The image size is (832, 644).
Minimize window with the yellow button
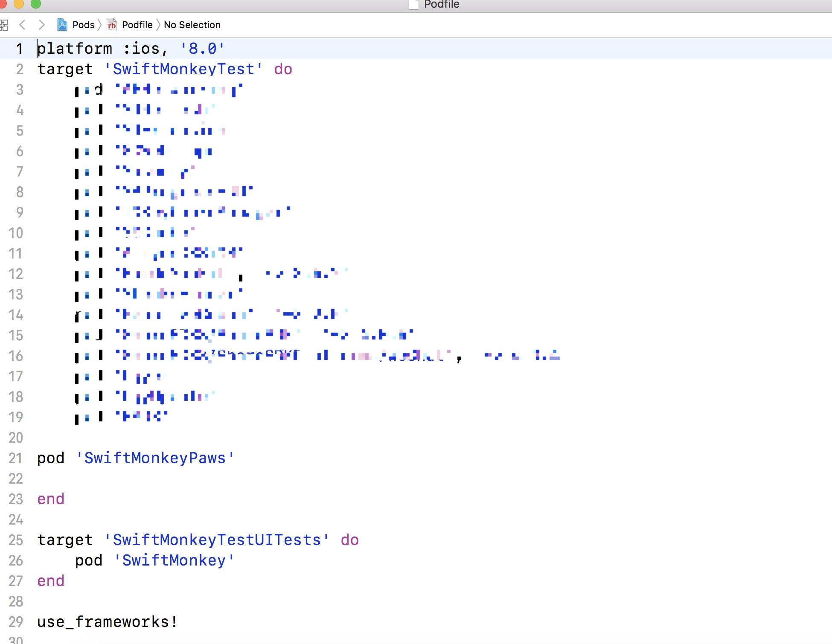coord(19,4)
